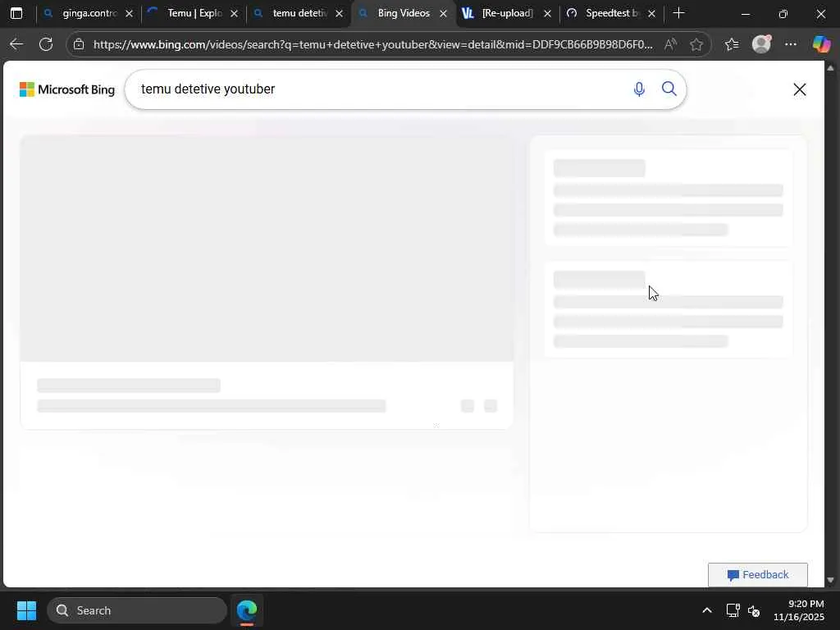Go to Microsoft Bing home logo
Screen dimensions: 840x630
point(67,89)
